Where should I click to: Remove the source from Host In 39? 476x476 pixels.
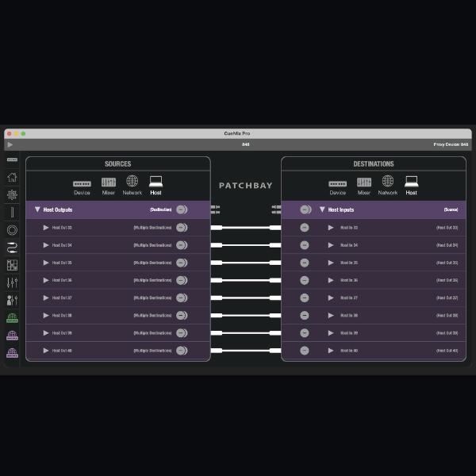[x=305, y=333]
